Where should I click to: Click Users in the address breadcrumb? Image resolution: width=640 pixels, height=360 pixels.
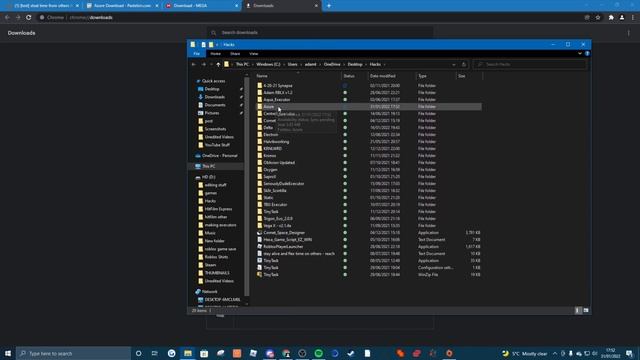pos(292,64)
